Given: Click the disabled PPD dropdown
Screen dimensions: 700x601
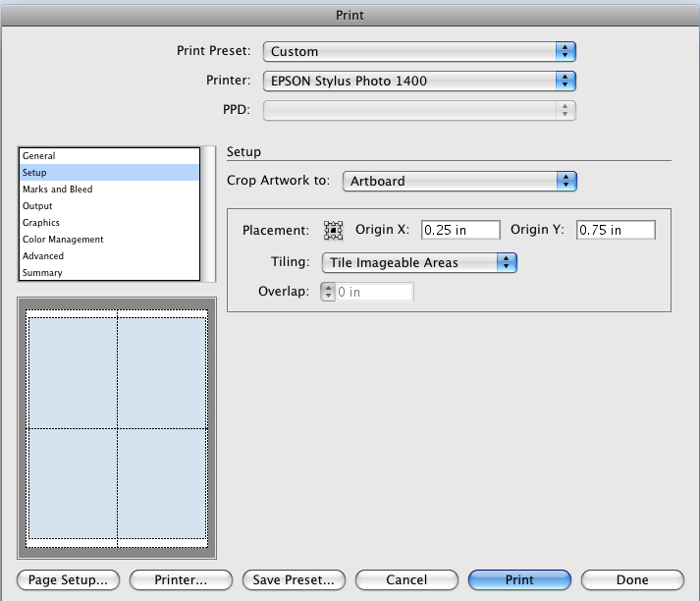Looking at the screenshot, I should coord(419,110).
